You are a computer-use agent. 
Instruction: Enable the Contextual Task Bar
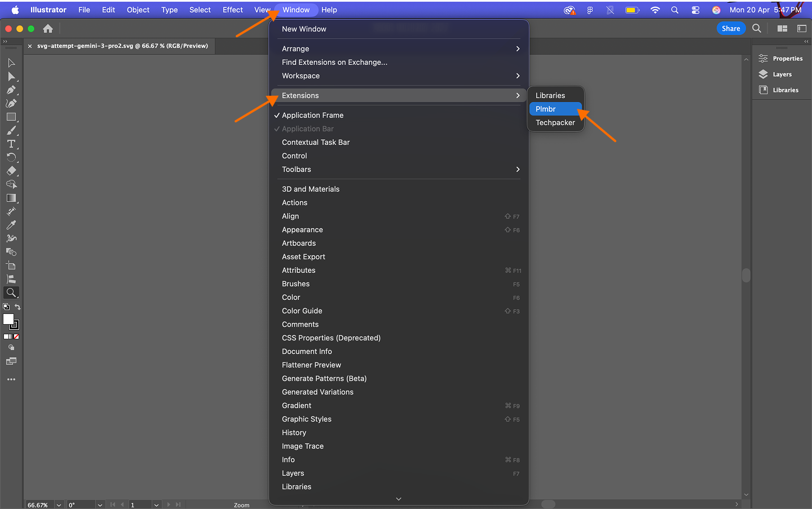tap(315, 142)
